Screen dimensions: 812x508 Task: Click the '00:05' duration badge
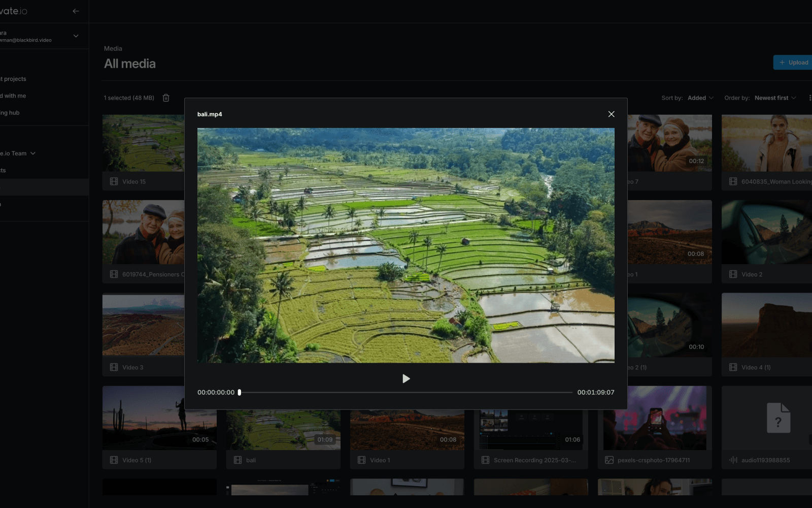click(200, 439)
